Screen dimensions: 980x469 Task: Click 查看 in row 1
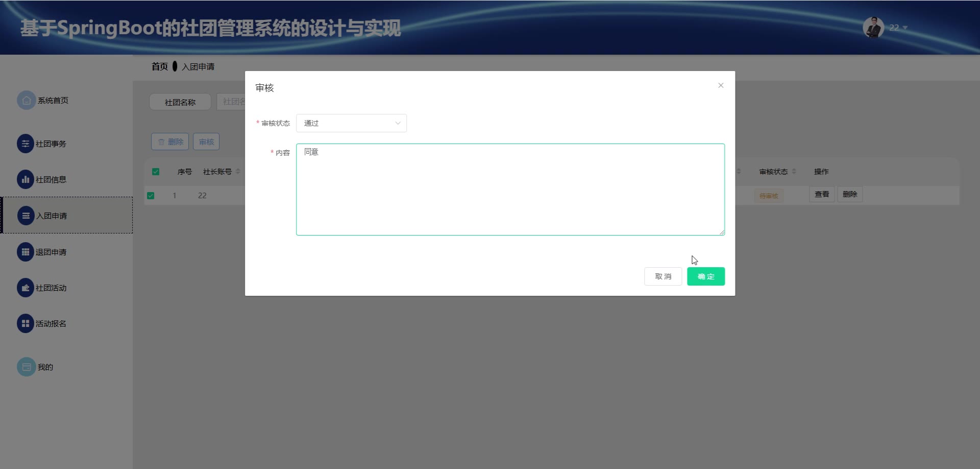[x=822, y=194]
